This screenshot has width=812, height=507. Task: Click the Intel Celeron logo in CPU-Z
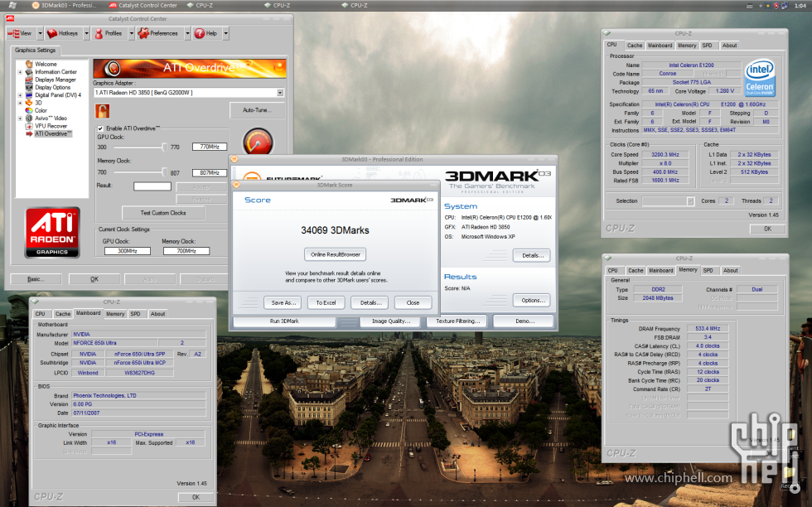pyautogui.click(x=760, y=78)
